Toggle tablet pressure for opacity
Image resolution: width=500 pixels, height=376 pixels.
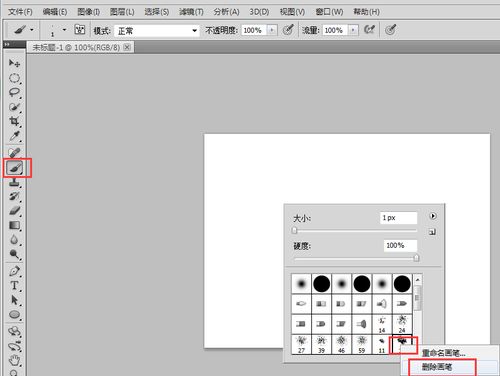click(288, 30)
